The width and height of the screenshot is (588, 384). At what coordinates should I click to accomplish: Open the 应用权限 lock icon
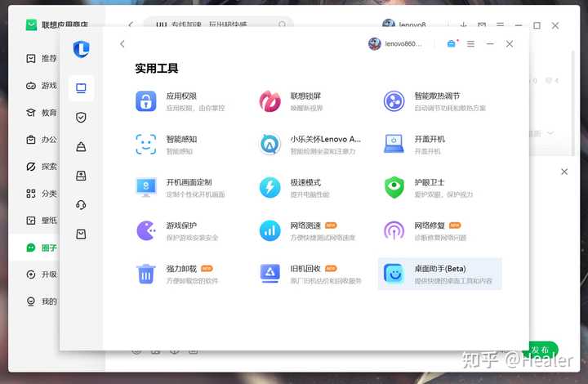point(146,101)
